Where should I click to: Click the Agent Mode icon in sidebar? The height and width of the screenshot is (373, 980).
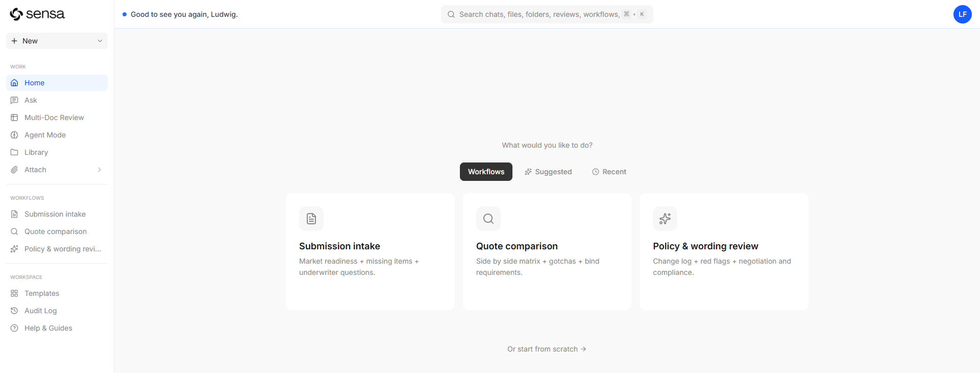[14, 135]
